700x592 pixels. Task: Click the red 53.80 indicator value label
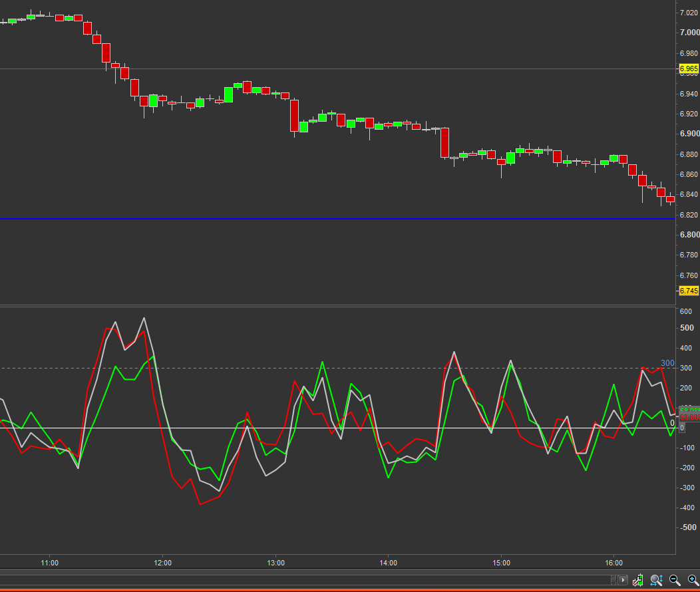(689, 418)
